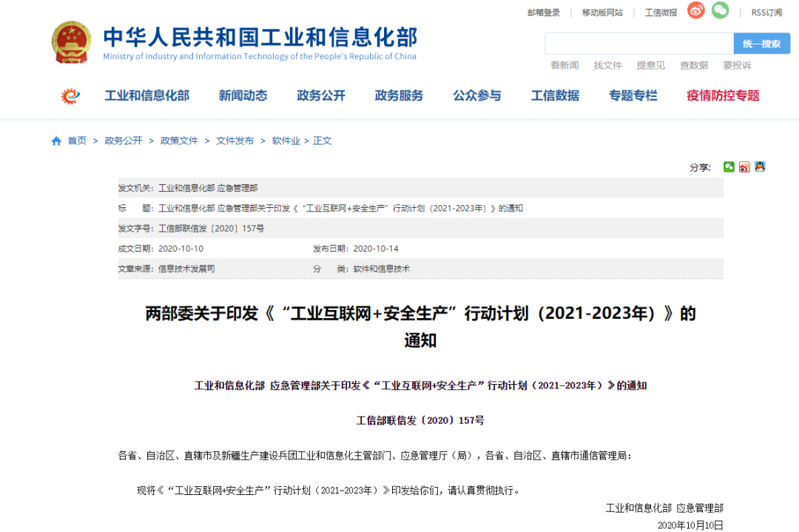The width and height of the screenshot is (799, 532).
Task: Share the article to WeChat
Action: pos(729,167)
